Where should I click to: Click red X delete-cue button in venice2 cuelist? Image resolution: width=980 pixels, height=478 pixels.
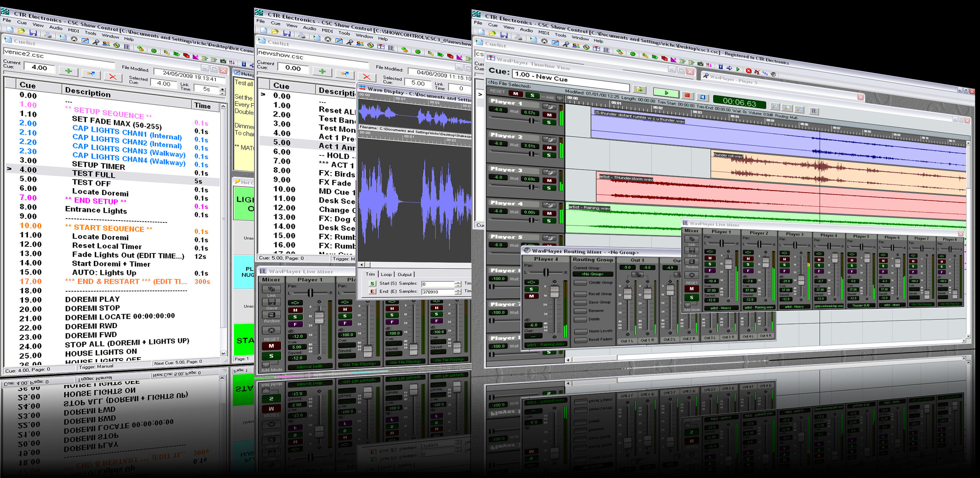coord(112,77)
